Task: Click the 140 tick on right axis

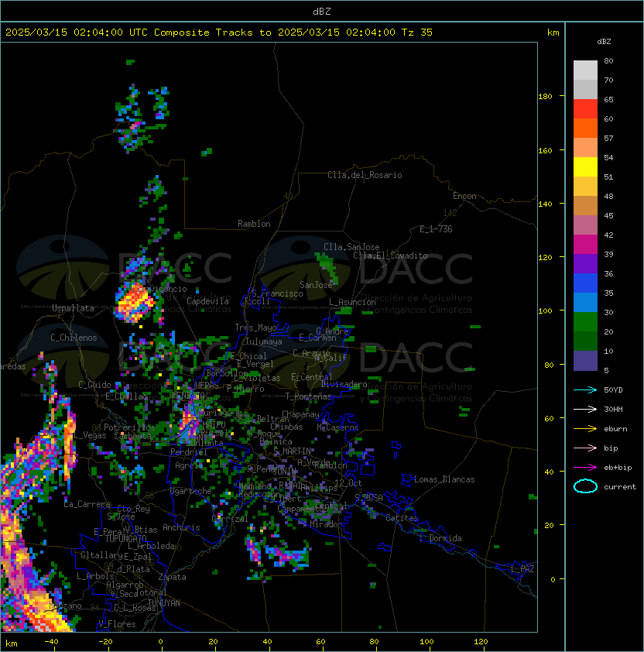Action: point(545,204)
